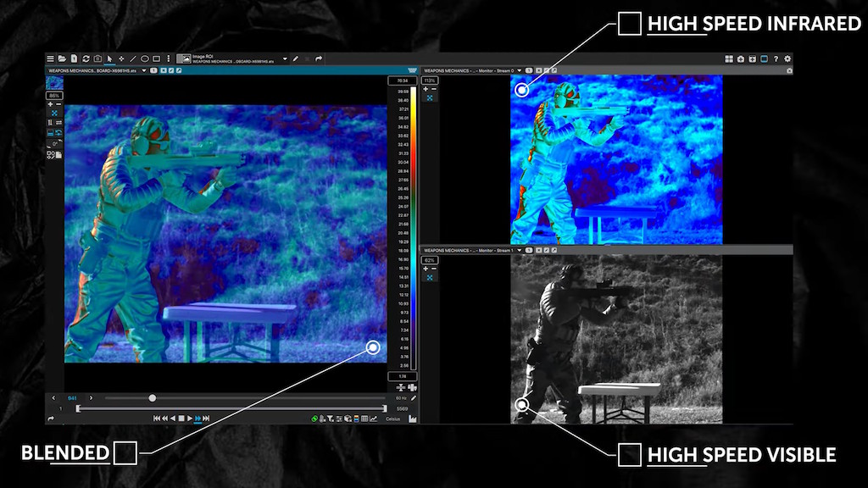The height and width of the screenshot is (488, 868).
Task: Click the play button in playback controls
Action: coord(189,419)
